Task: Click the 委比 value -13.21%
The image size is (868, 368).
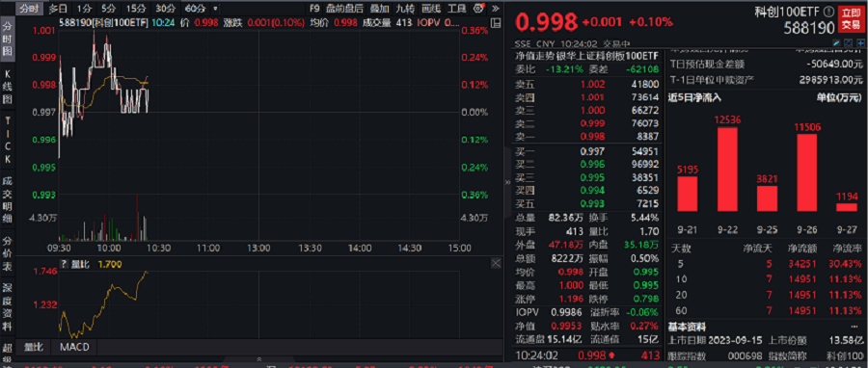Action: (564, 69)
